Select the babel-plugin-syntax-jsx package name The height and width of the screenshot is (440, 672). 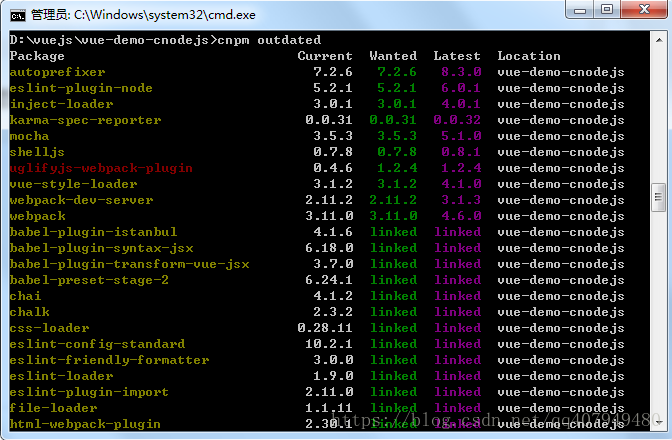[101, 248]
